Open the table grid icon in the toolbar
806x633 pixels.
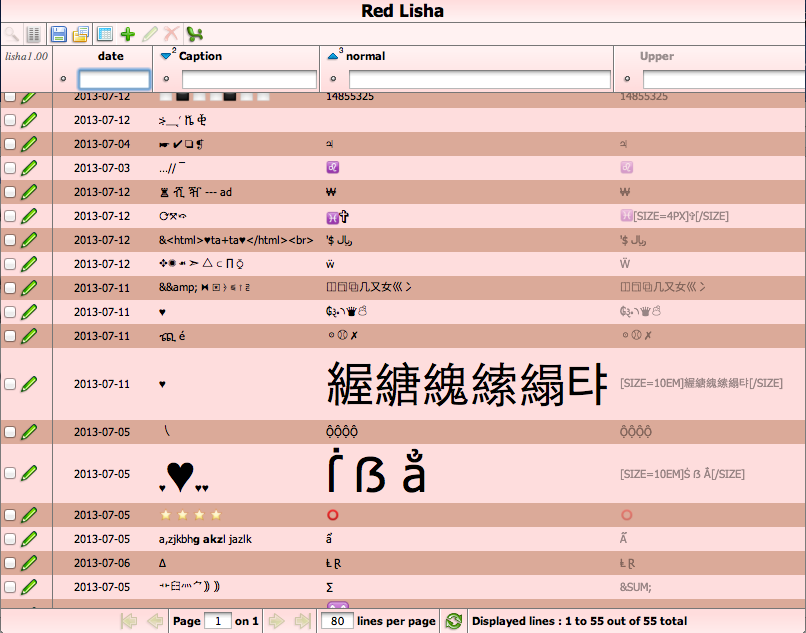point(103,33)
